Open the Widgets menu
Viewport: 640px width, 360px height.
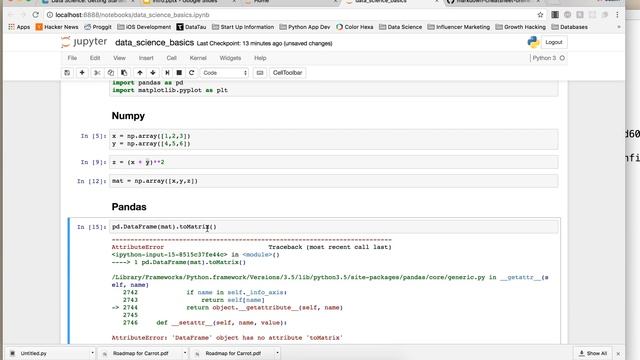click(x=230, y=58)
